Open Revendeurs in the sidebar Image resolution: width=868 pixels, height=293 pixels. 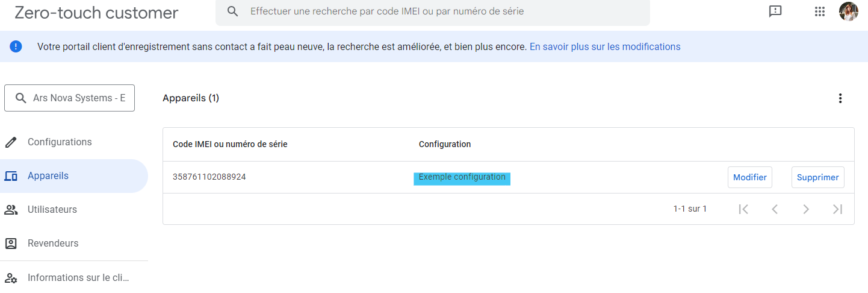pos(53,244)
